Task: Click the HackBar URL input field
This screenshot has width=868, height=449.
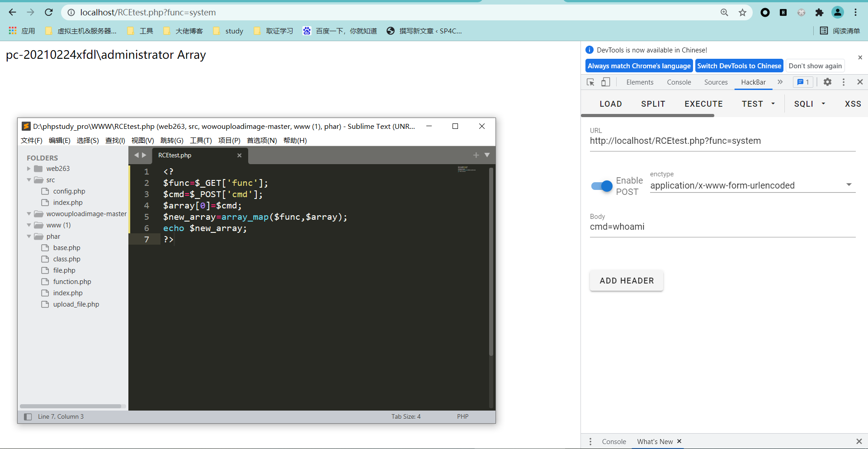Action: point(722,141)
